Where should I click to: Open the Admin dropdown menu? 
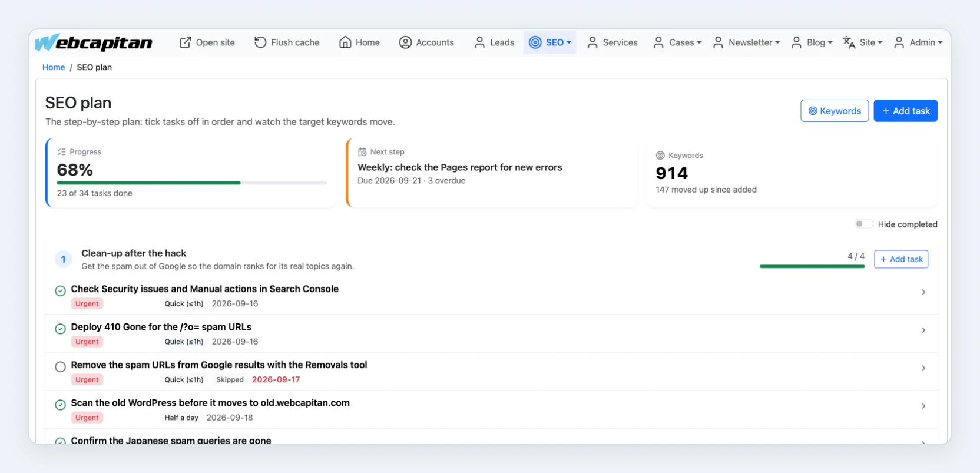pyautogui.click(x=918, y=42)
